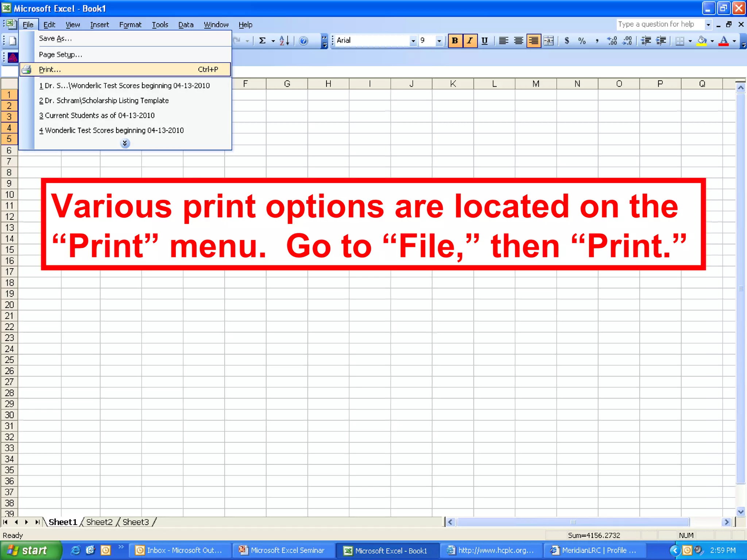Click the Excel document icon in menu bar

(12, 24)
